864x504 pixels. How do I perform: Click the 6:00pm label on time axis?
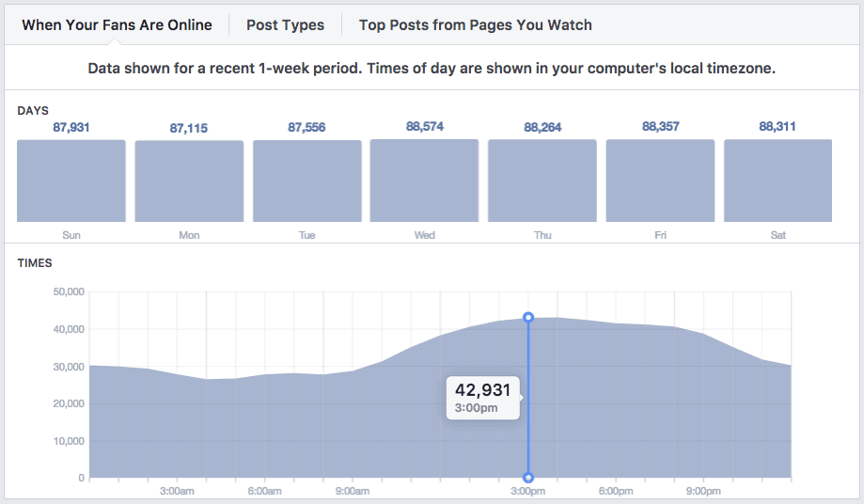point(616,491)
